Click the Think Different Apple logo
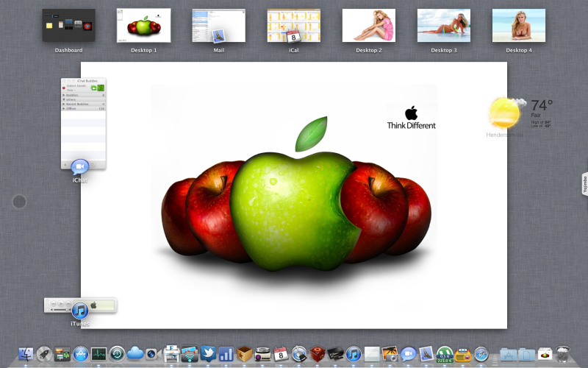 point(412,113)
